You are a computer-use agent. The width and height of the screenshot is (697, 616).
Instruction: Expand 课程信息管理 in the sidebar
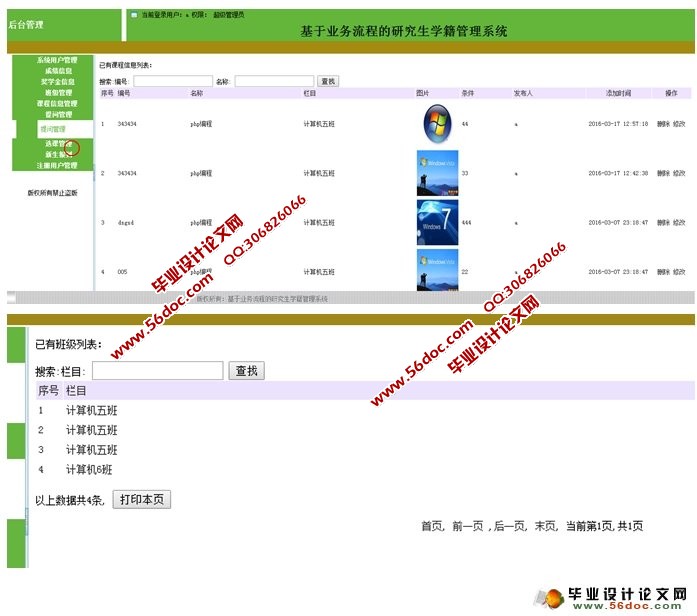click(56, 103)
